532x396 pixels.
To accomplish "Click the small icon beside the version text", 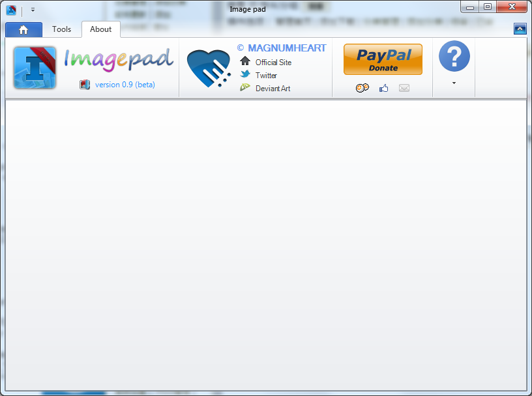I will tap(85, 85).
